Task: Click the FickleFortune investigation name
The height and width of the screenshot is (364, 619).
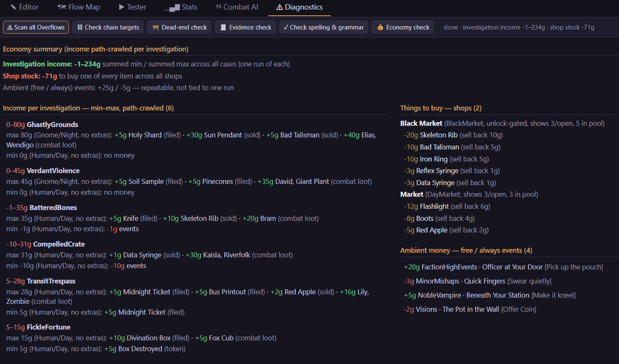Action: coord(49,327)
